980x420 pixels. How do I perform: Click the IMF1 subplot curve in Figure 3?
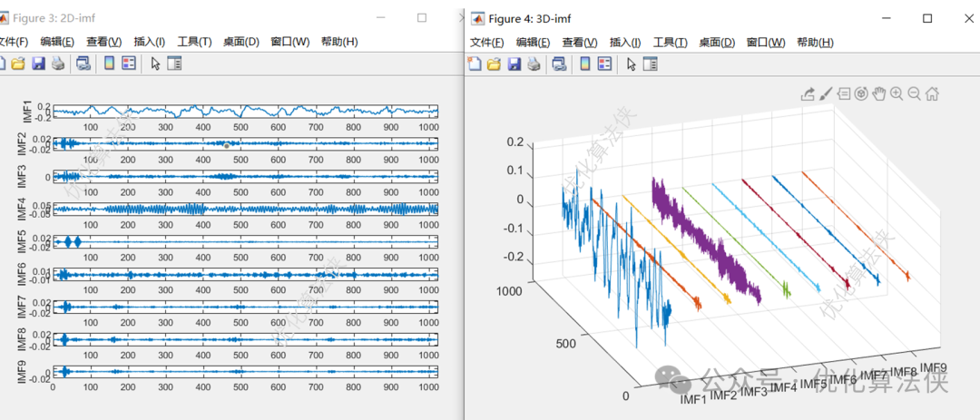click(x=245, y=112)
